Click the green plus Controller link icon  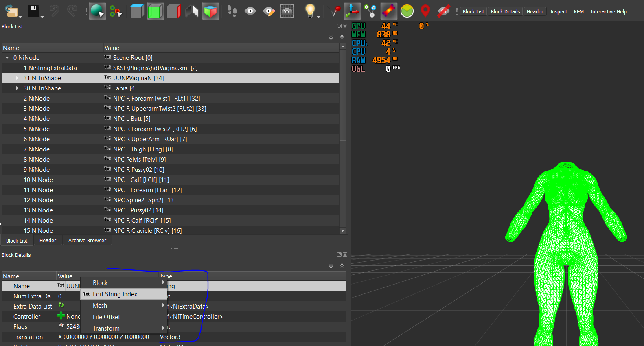coord(61,316)
